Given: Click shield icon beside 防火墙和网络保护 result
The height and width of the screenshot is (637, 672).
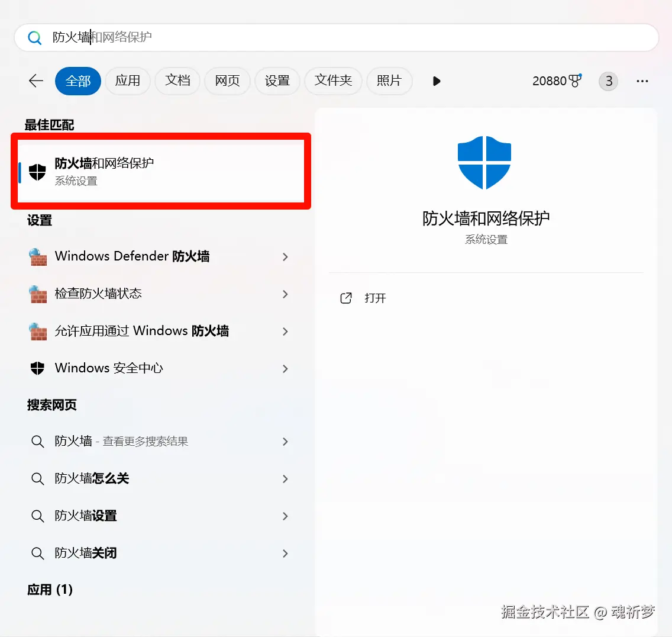Looking at the screenshot, I should point(37,172).
